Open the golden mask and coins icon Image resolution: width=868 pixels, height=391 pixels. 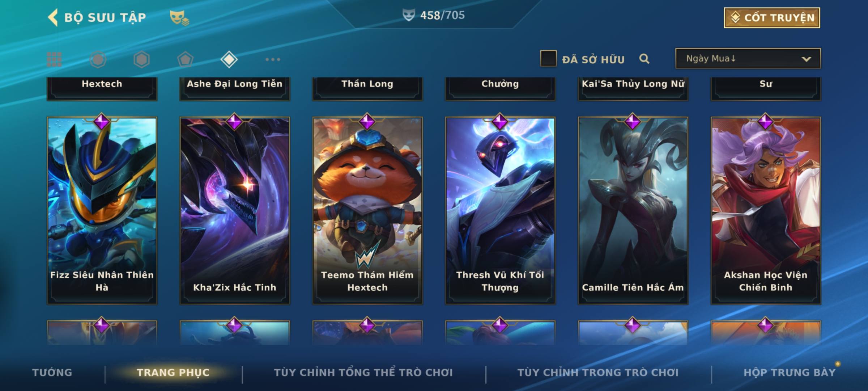coord(179,18)
